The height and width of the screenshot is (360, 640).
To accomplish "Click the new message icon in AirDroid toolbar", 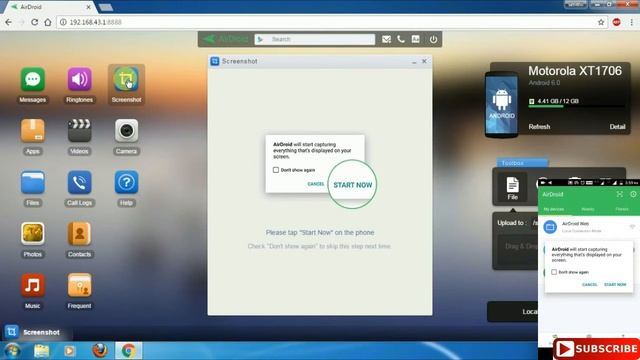I will [x=386, y=39].
